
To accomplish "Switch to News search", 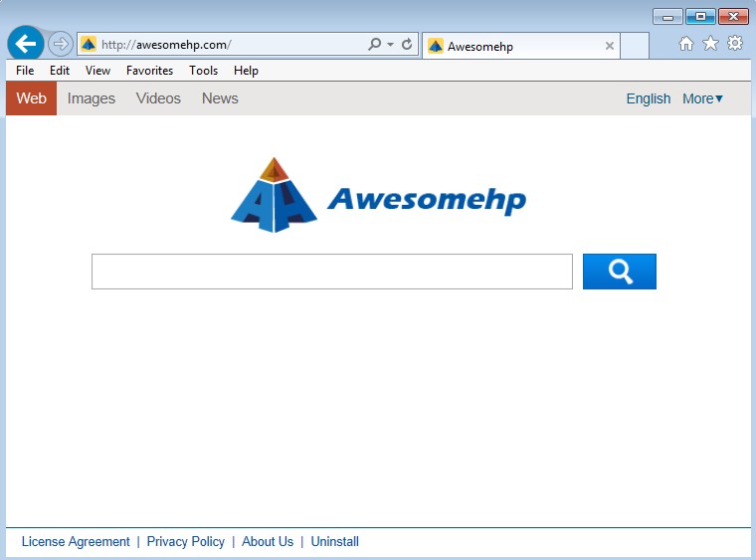I will (x=220, y=98).
